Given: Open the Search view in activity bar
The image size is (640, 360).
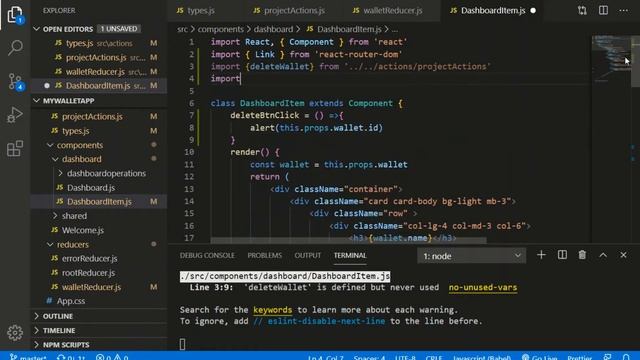Looking at the screenshot, I should (x=15, y=48).
